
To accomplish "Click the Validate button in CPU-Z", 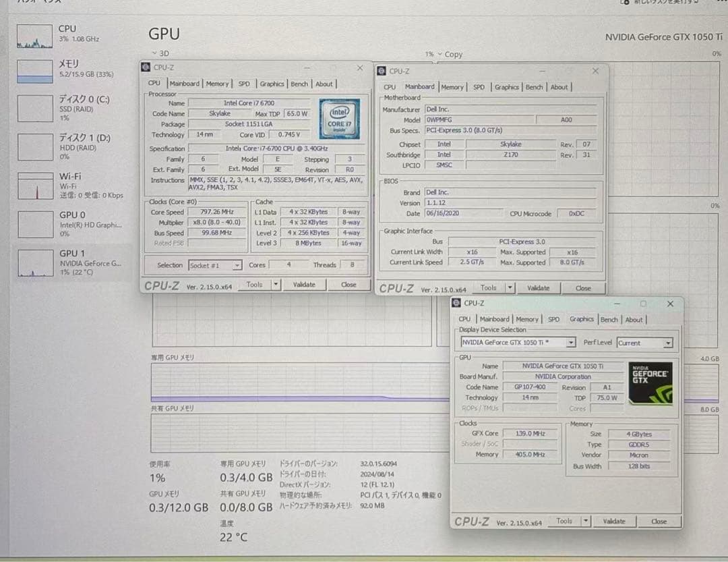I will click(304, 285).
